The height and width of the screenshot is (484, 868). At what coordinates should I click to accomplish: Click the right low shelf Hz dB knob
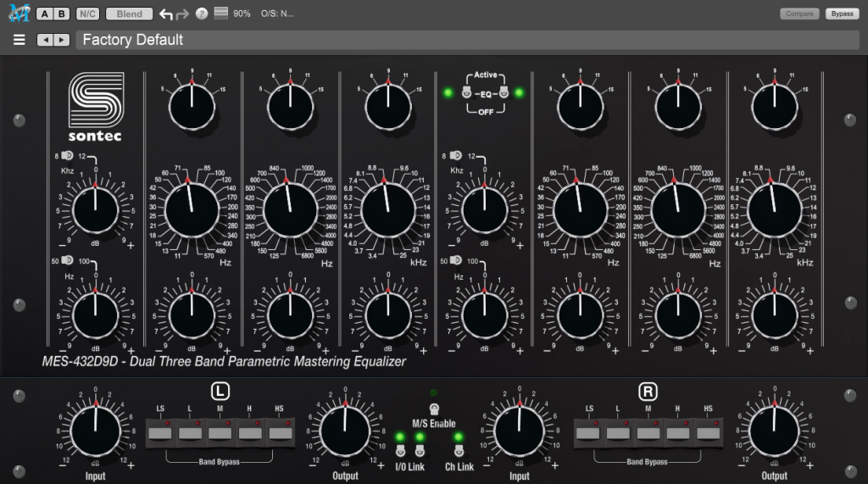point(484,315)
